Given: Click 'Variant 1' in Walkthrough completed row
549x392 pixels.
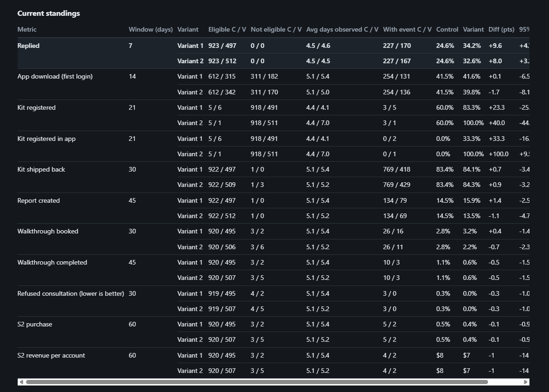Looking at the screenshot, I should tap(190, 263).
